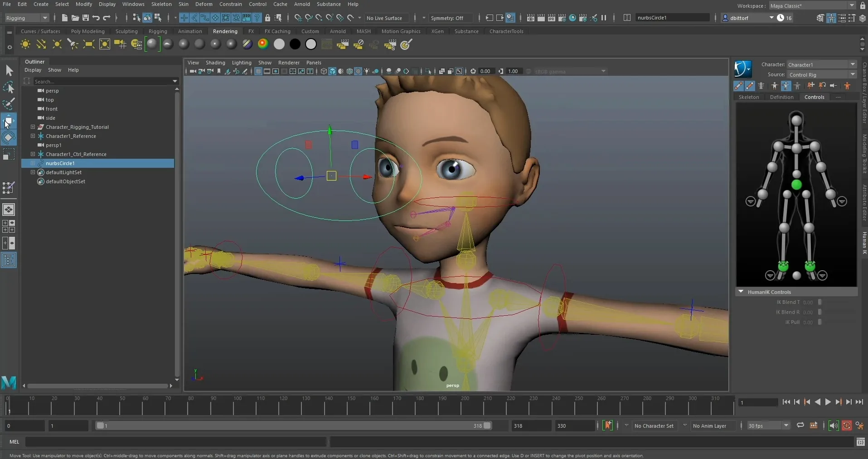
Task: Select the Move tool in the toolbox
Action: tap(9, 121)
